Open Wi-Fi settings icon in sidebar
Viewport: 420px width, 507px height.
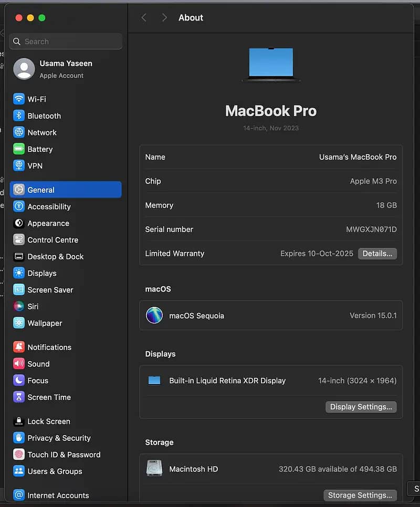click(19, 99)
